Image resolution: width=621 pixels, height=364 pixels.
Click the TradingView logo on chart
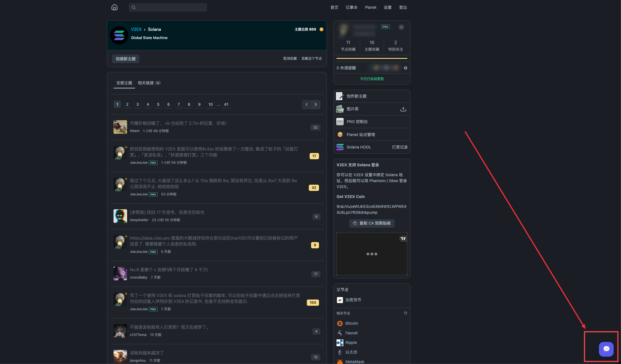[x=403, y=239]
